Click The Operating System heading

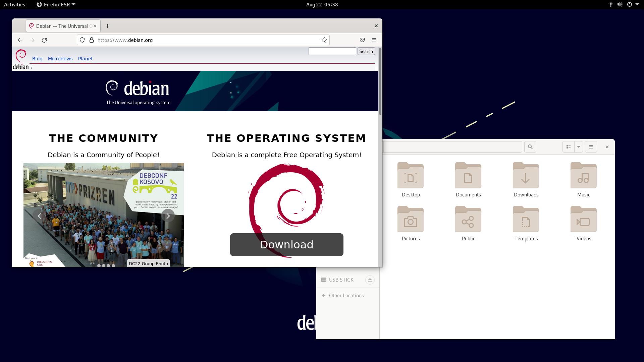[x=286, y=138]
